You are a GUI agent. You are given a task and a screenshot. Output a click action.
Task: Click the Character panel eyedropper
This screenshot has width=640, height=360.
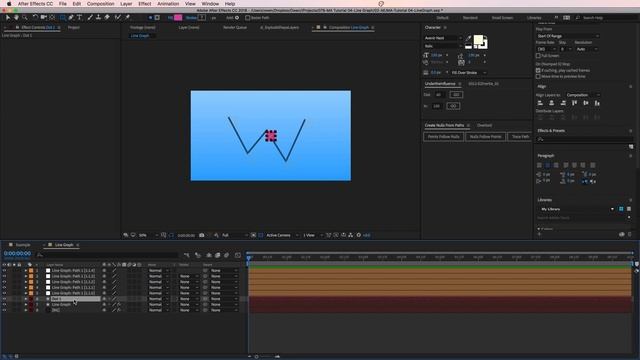(x=468, y=38)
